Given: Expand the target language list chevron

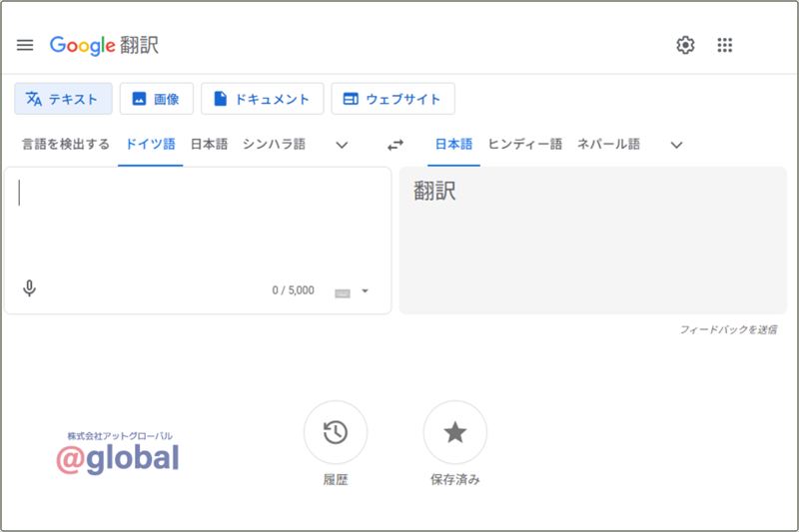Looking at the screenshot, I should 676,145.
